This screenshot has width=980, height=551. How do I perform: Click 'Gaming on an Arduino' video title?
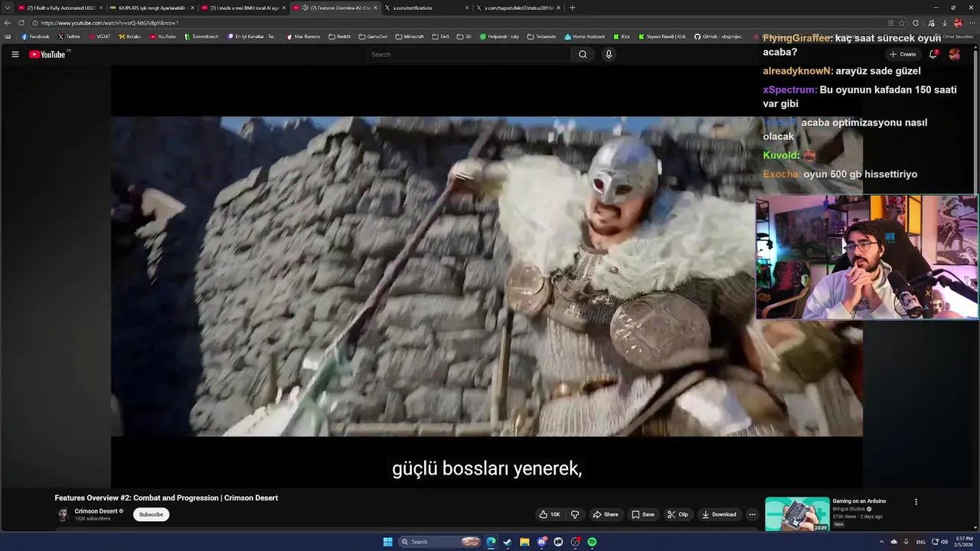point(859,501)
